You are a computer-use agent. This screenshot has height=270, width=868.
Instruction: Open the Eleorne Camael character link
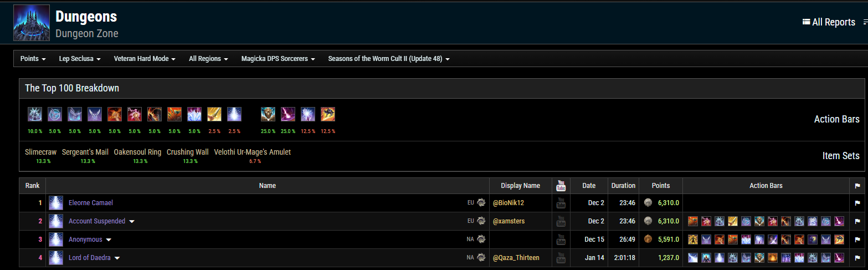coord(91,203)
